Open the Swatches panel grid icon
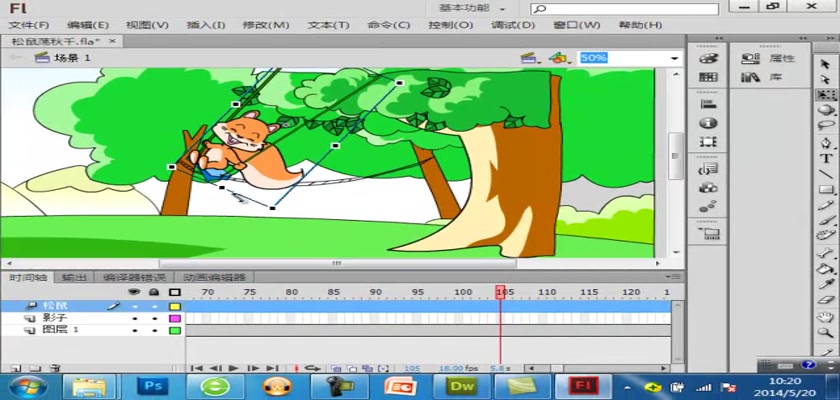The image size is (840, 400). (708, 77)
